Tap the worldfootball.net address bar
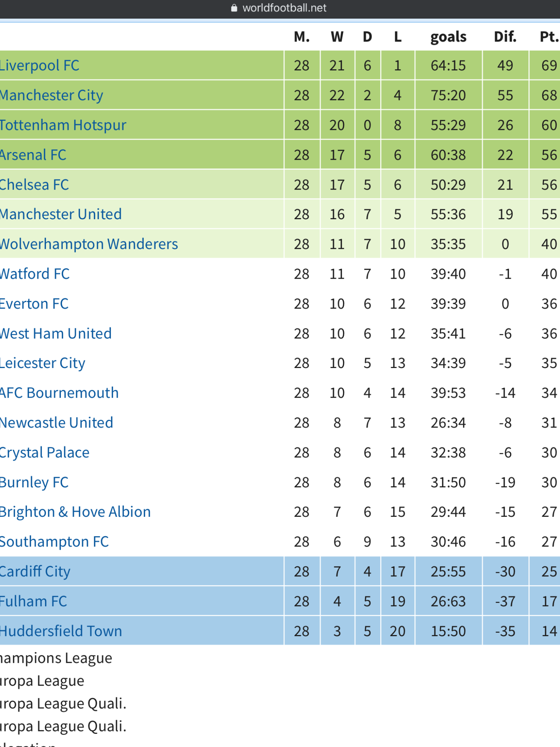Screen dimensions: 560x747 coord(280,8)
